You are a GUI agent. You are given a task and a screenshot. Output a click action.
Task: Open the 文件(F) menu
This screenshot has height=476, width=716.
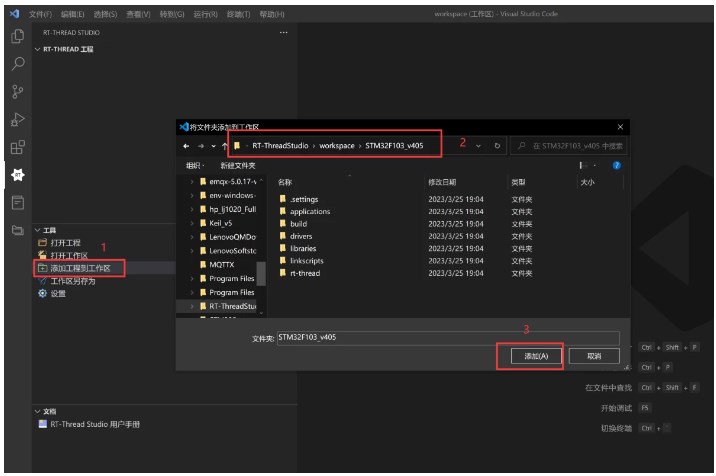[41, 14]
